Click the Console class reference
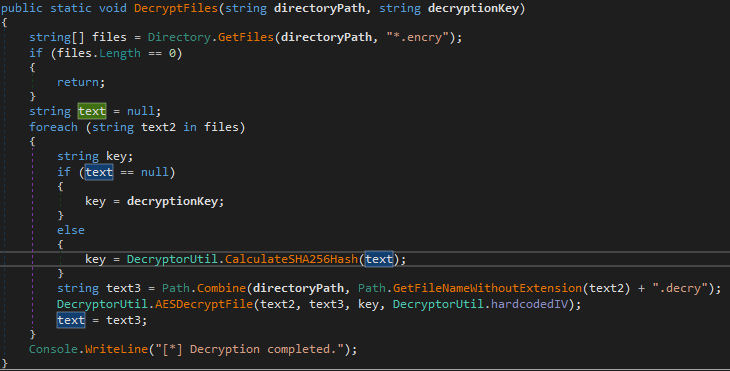The width and height of the screenshot is (730, 371). [x=53, y=349]
